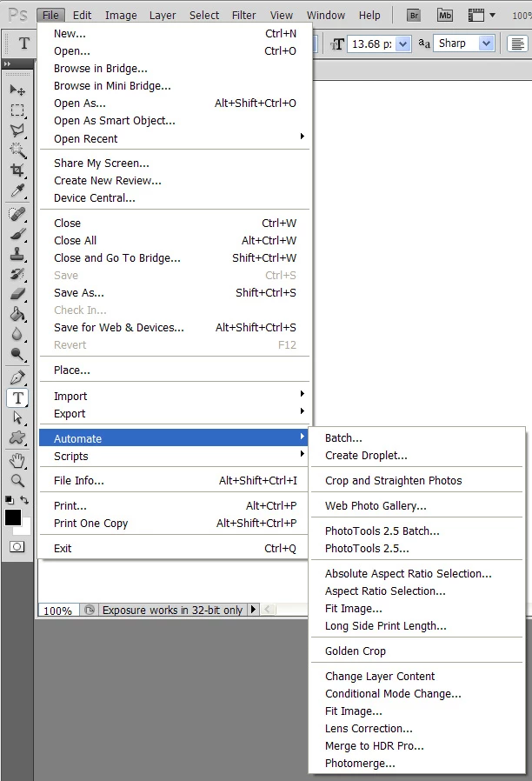Choose File Info...
532x781 pixels.
pos(174,481)
